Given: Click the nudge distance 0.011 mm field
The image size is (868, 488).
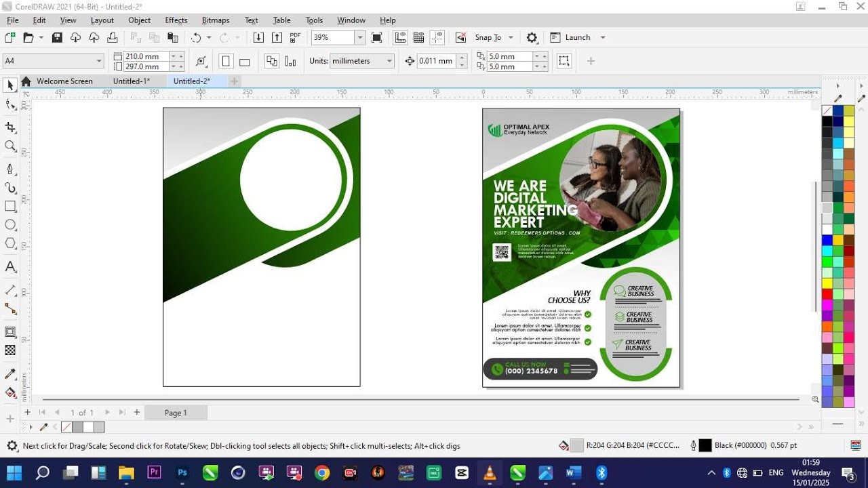Looking at the screenshot, I should tap(436, 61).
